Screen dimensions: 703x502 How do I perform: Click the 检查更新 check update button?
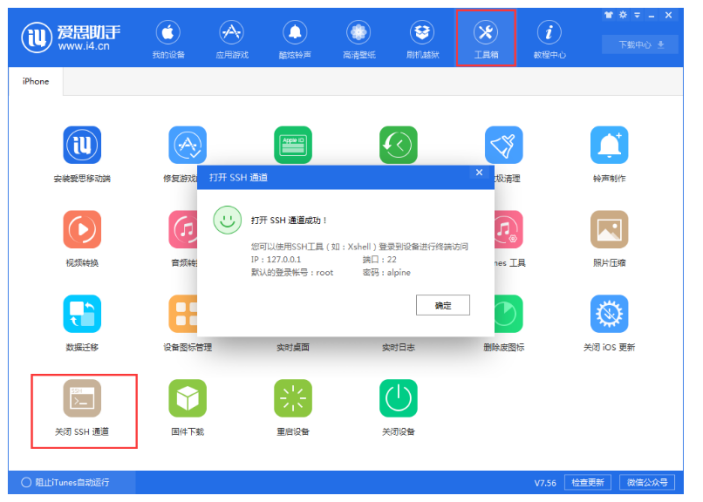(588, 482)
